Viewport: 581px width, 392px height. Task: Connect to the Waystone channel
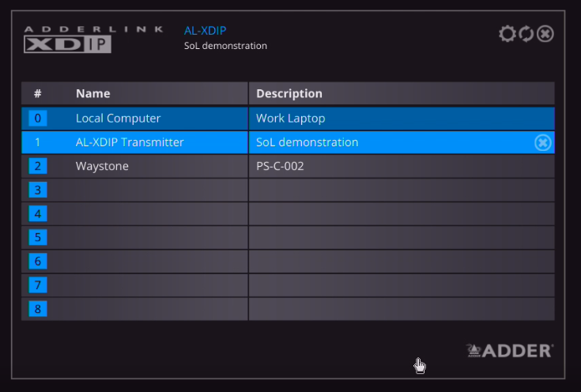tap(102, 166)
